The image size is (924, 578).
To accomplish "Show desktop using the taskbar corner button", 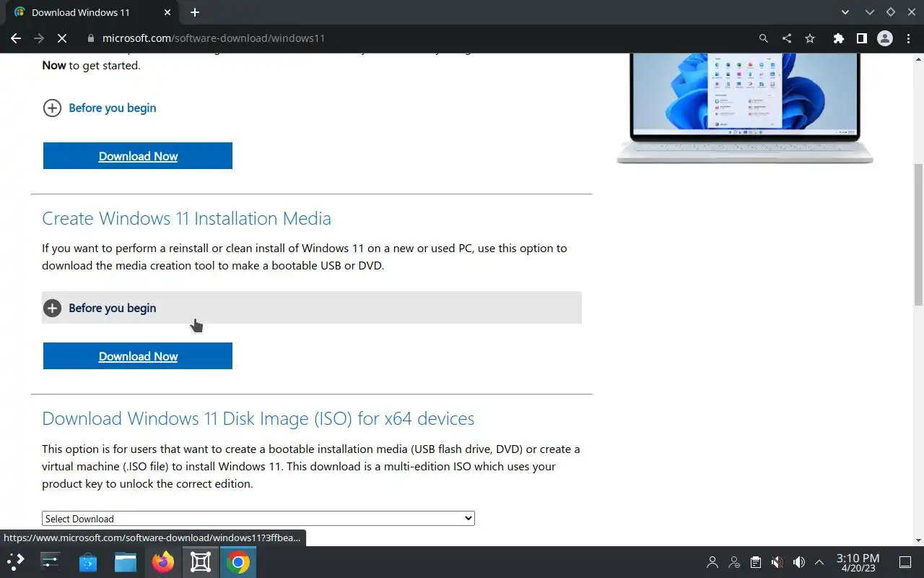I will [x=905, y=562].
